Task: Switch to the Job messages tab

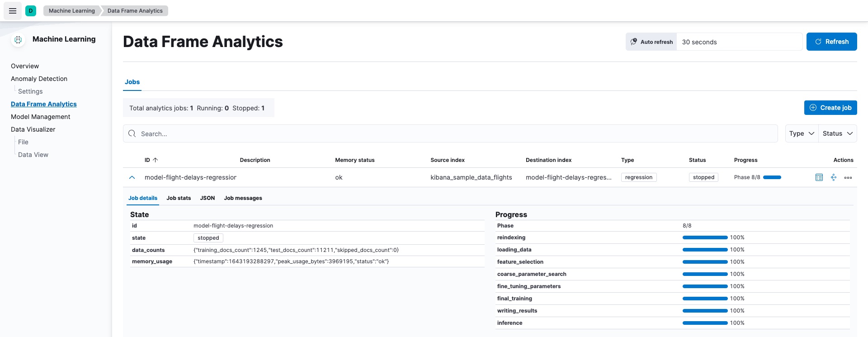Action: point(243,198)
